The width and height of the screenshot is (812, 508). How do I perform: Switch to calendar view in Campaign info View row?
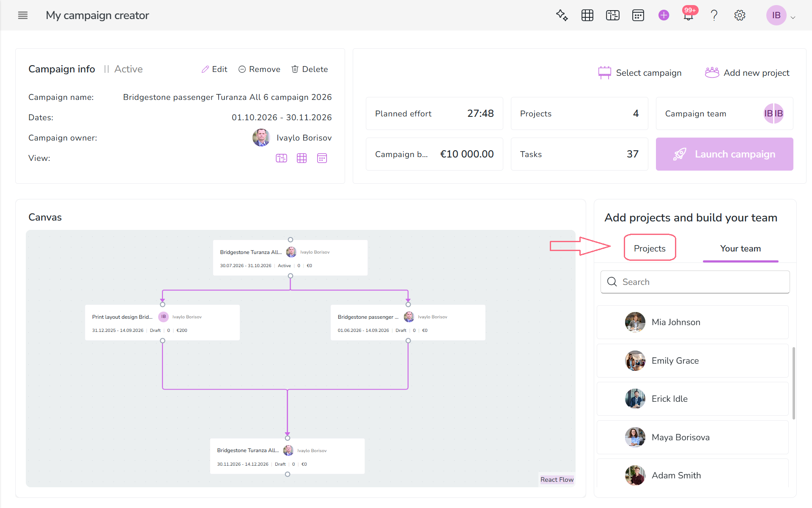coord(322,158)
